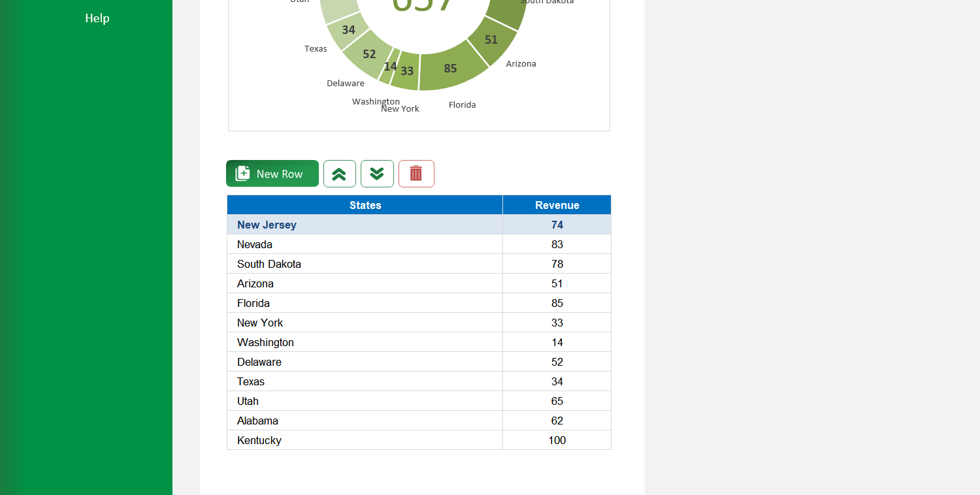
Task: Click the States column header
Action: pyautogui.click(x=365, y=204)
